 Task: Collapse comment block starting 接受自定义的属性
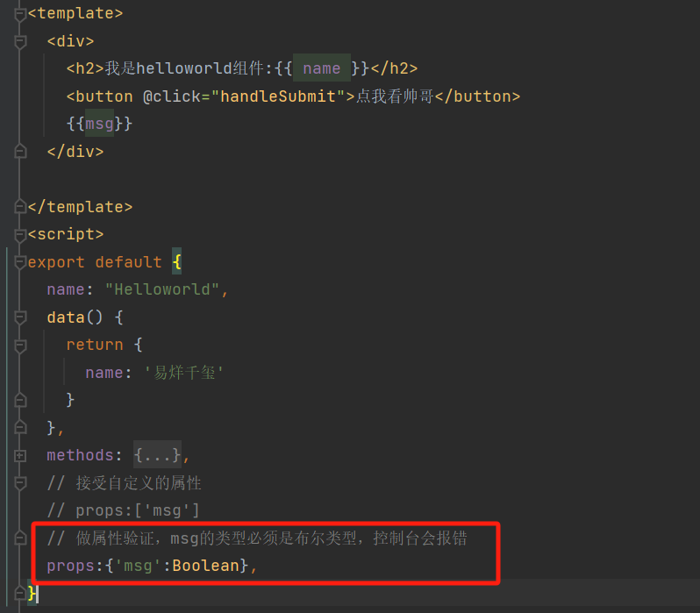(x=20, y=483)
